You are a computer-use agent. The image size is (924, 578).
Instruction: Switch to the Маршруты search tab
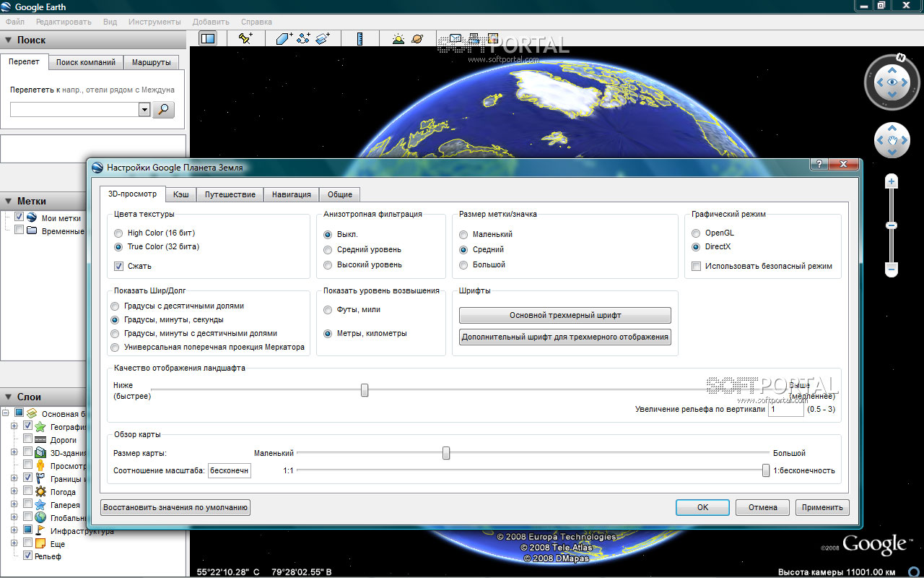151,62
